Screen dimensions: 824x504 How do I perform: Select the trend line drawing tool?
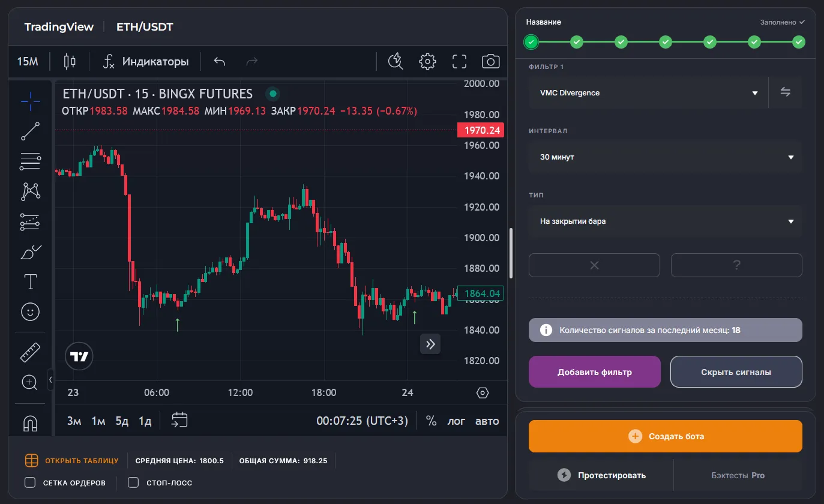(x=30, y=131)
